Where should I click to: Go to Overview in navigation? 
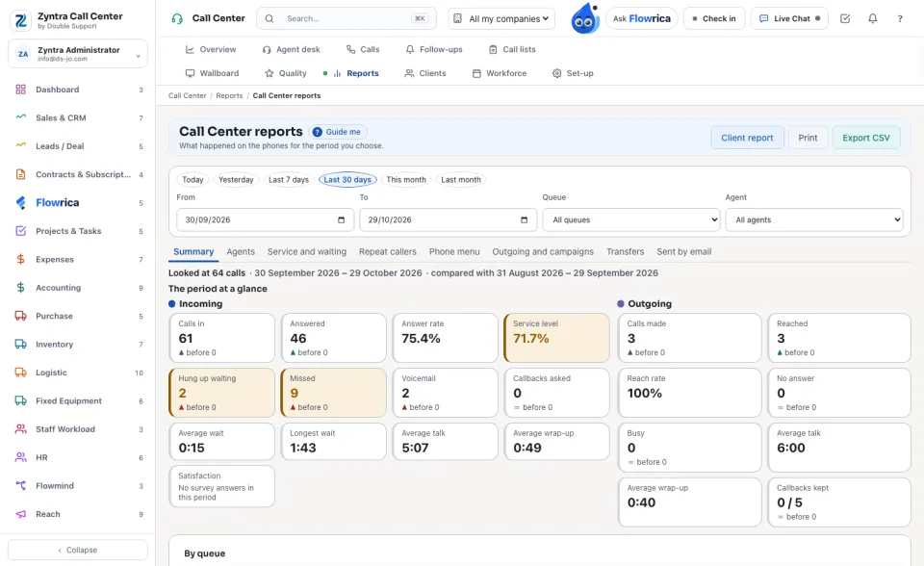[x=211, y=49]
